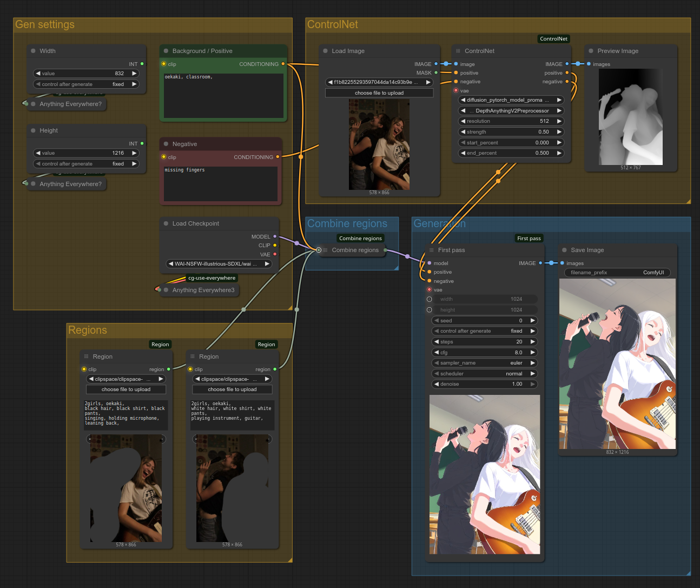Collapse the Width node via its title dot
The image size is (700, 588).
click(x=34, y=51)
